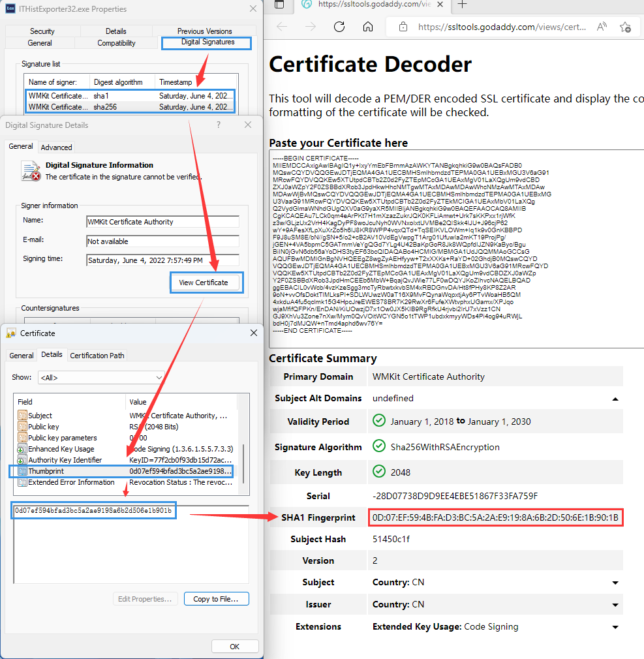Click into the Paste your Certificate text area
644x659 pixels.
pyautogui.click(x=455, y=249)
